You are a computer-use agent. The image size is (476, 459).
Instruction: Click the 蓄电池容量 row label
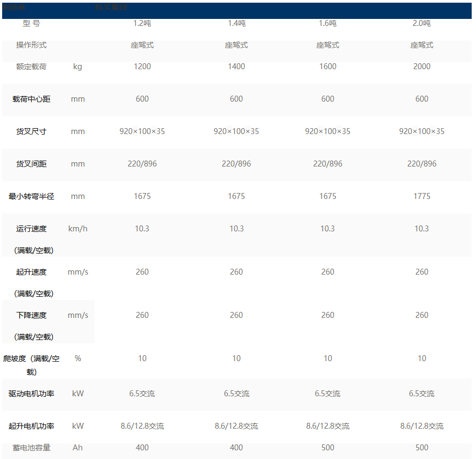(31, 448)
